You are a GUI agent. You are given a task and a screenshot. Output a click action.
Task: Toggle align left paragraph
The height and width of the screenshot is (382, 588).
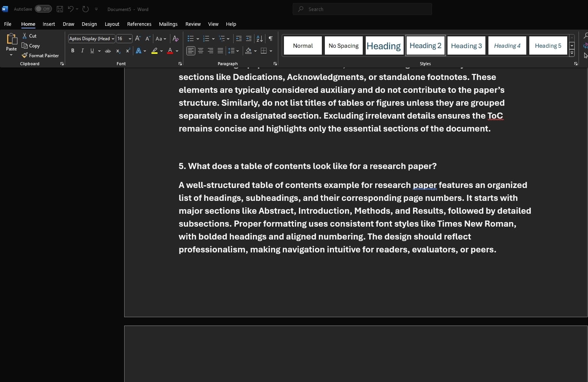(x=191, y=51)
